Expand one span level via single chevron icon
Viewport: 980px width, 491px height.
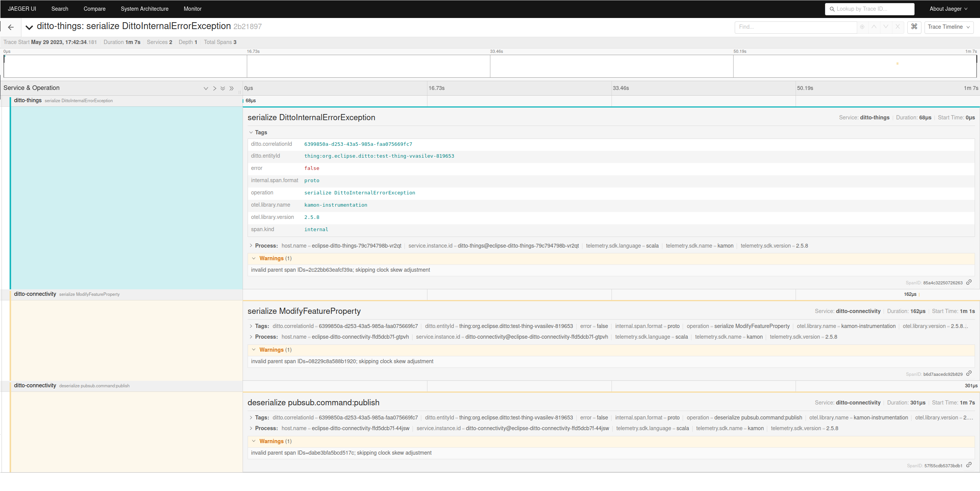(x=215, y=88)
